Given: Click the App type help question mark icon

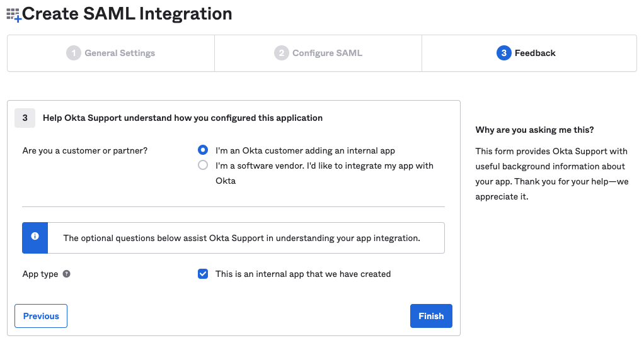Looking at the screenshot, I should tap(67, 274).
